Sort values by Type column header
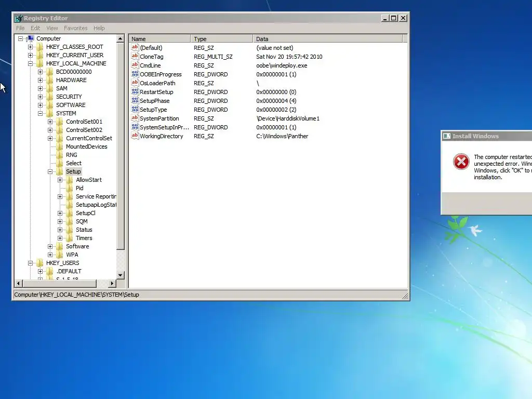The width and height of the screenshot is (532, 399). click(x=221, y=38)
